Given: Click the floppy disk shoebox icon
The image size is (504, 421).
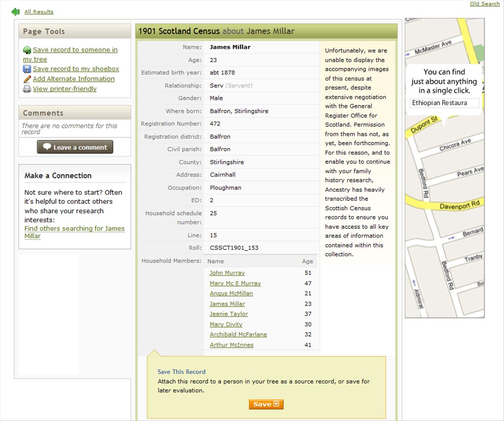Looking at the screenshot, I should pos(27,69).
